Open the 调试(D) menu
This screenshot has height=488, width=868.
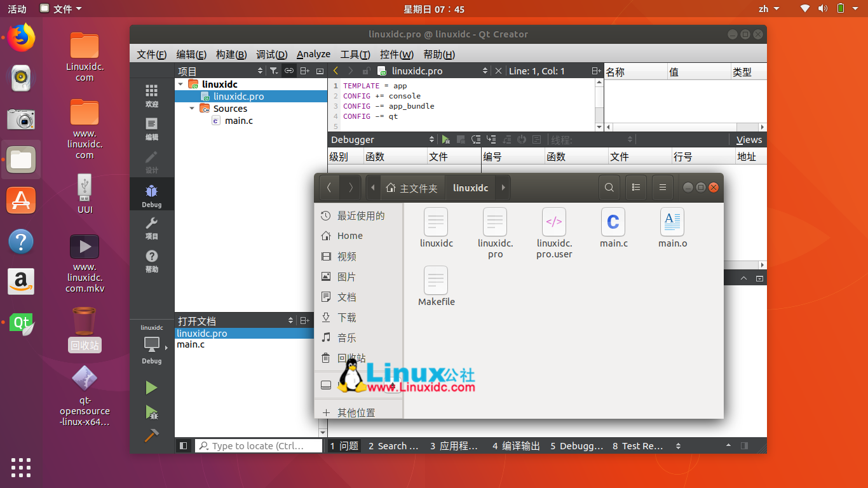coord(271,54)
